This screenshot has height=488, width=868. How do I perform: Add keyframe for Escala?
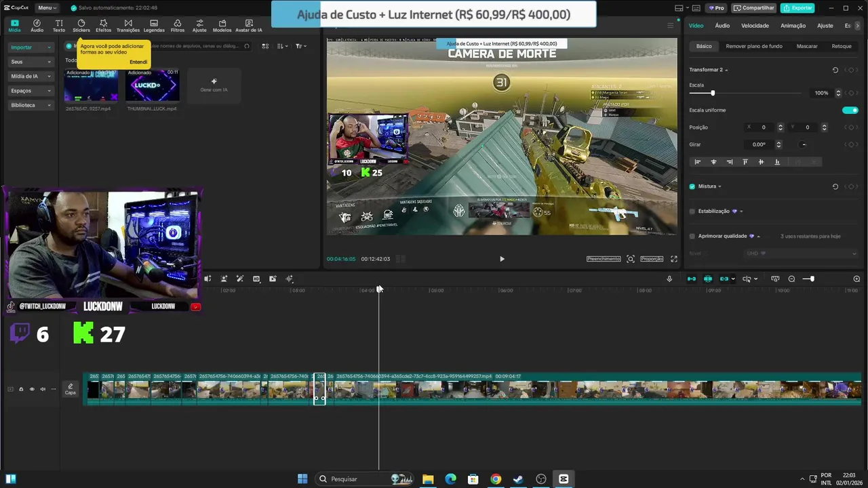850,93
